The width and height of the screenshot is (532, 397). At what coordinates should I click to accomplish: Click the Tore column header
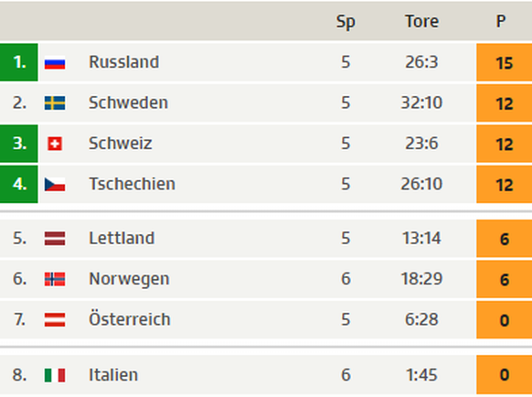(x=421, y=21)
